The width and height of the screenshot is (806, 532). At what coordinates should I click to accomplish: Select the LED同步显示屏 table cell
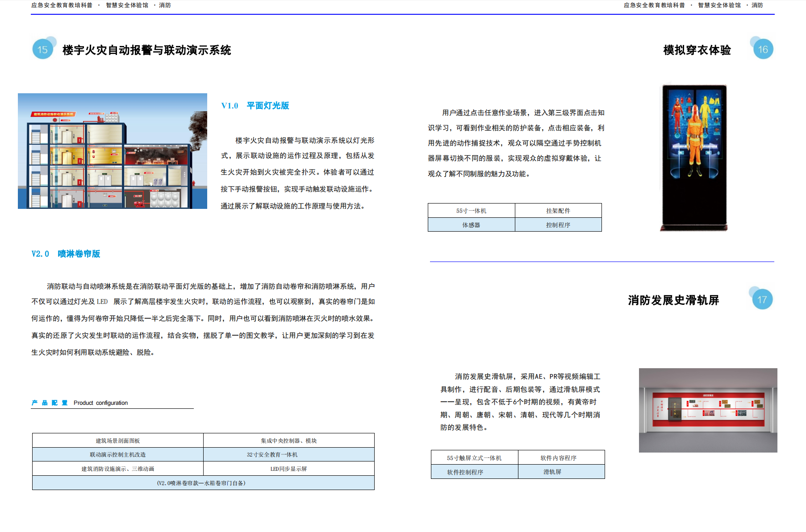click(288, 469)
